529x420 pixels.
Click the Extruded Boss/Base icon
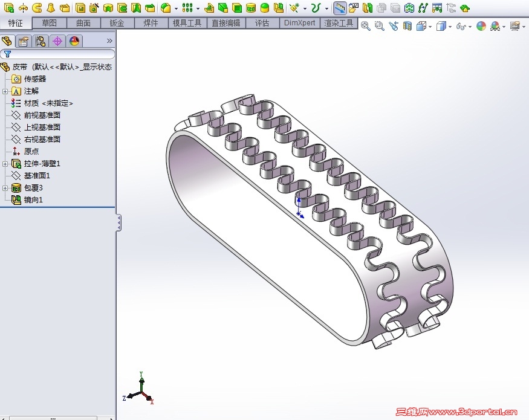(9, 8)
